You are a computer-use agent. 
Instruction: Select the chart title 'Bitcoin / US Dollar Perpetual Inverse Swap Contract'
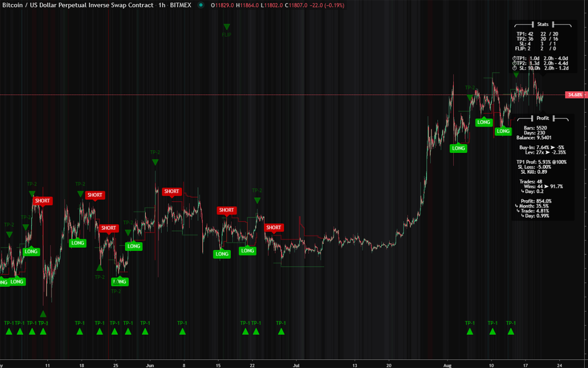pyautogui.click(x=78, y=6)
